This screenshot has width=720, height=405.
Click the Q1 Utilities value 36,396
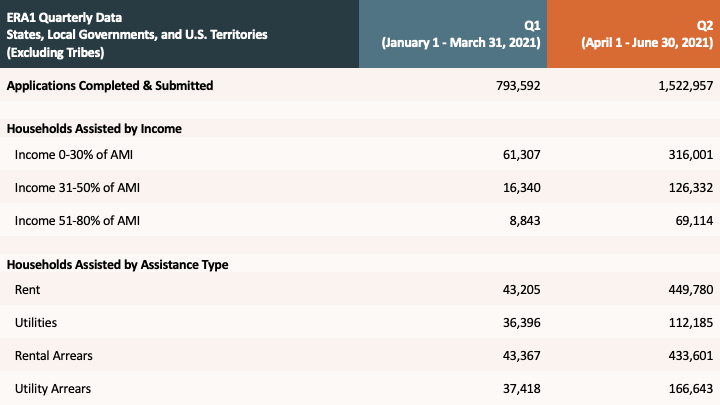(521, 322)
